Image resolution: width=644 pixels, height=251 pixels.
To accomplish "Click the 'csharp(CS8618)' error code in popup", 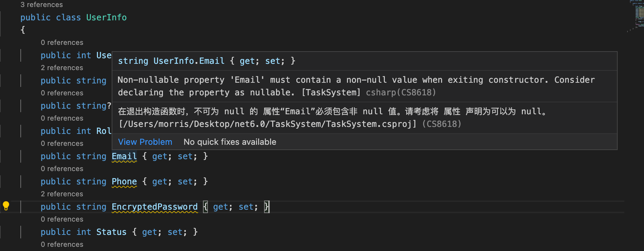I will pos(401,93).
